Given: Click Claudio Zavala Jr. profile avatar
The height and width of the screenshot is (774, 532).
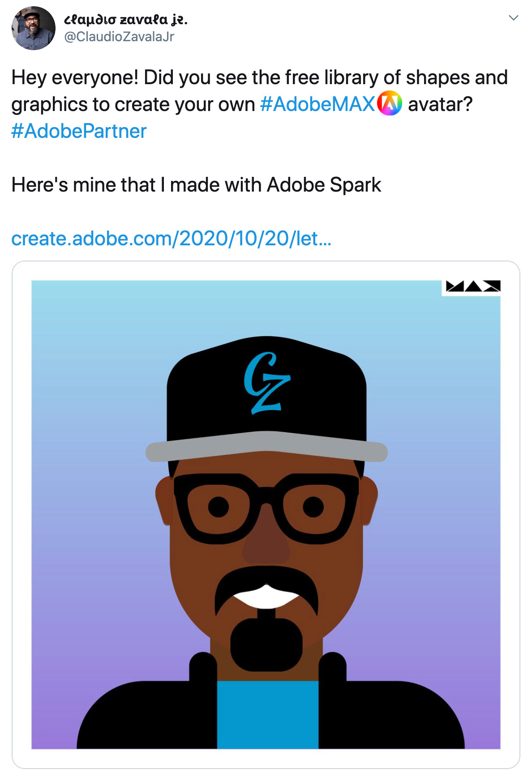Looking at the screenshot, I should tap(33, 28).
